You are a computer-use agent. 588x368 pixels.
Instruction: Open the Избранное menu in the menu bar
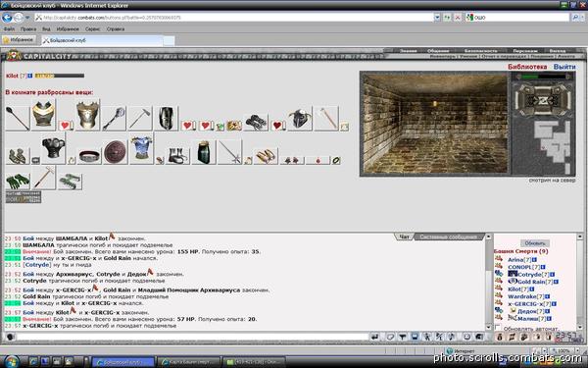pyautogui.click(x=68, y=28)
